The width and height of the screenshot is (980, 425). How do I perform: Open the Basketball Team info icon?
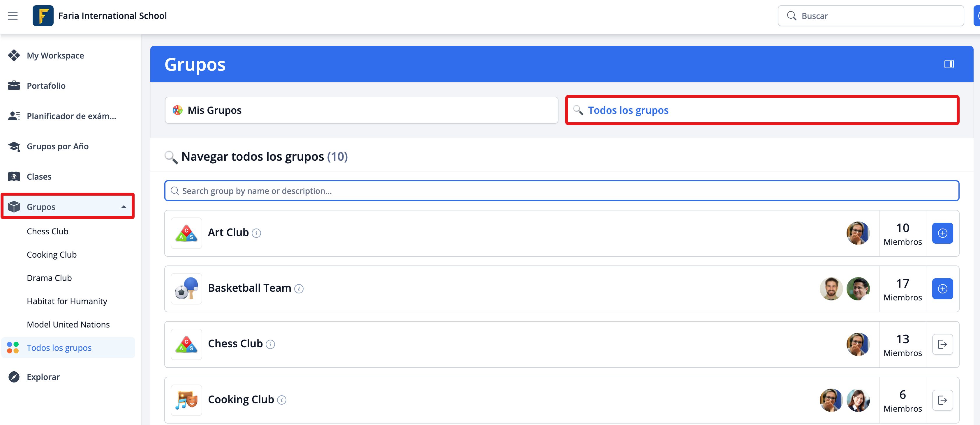pos(299,288)
